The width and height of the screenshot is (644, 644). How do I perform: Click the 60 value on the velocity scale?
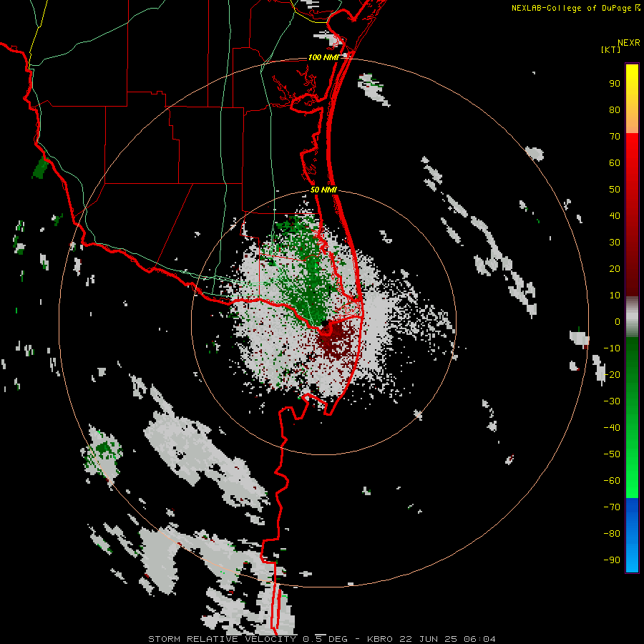615,163
